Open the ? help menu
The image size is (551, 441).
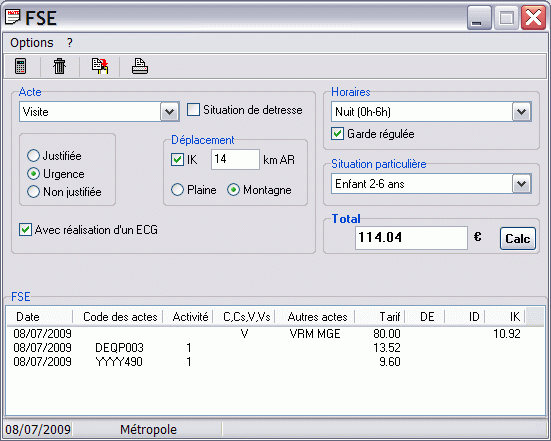click(70, 43)
